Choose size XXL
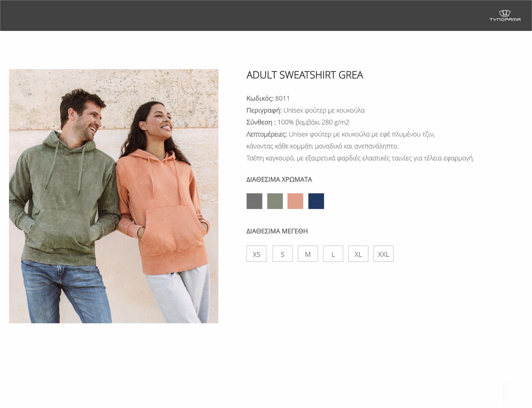Image resolution: width=532 pixels, height=408 pixels. click(384, 254)
